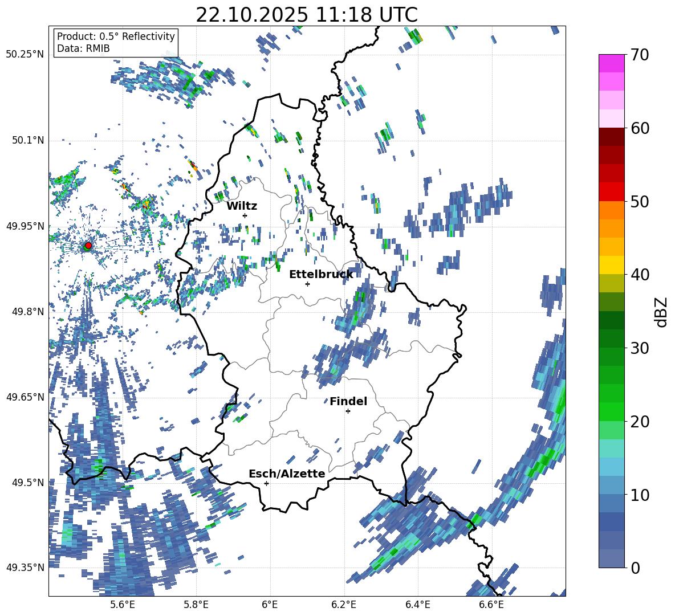Click the 'Product: 0.5° Reflectivity' text
Viewport: 675px width, 616px height.
(x=116, y=36)
